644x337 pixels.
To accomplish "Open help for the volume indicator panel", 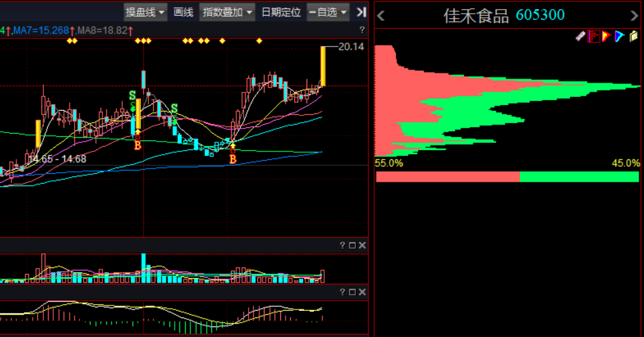I will coord(342,245).
